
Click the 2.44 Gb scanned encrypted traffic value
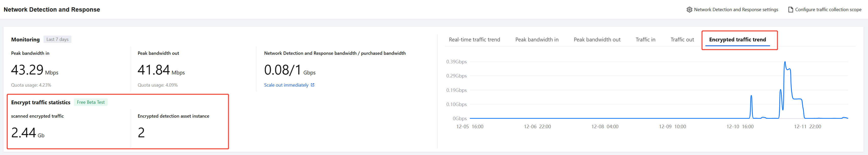pos(24,133)
